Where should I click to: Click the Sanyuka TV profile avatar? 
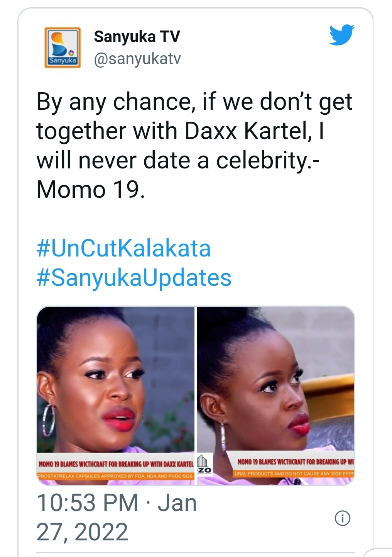click(63, 48)
